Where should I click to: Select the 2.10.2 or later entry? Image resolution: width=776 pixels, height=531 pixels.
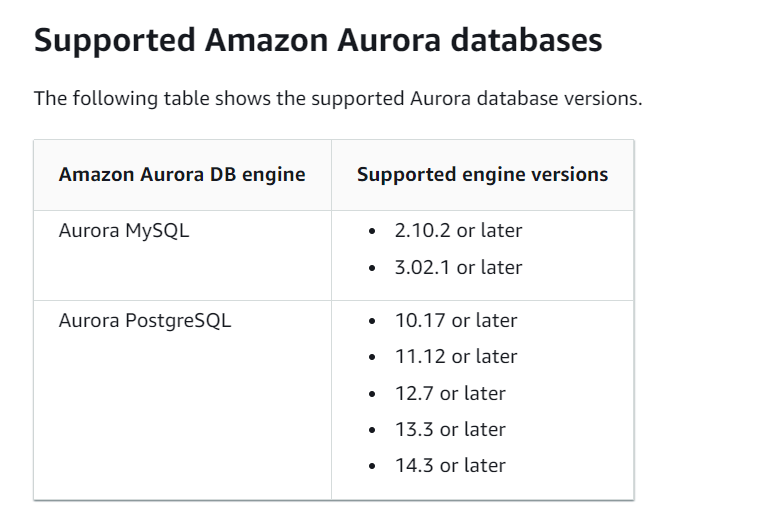[458, 231]
